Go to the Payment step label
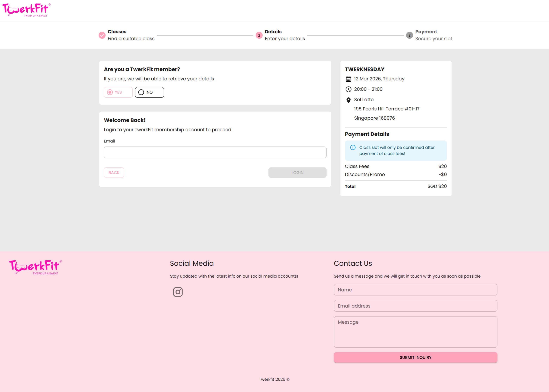The height and width of the screenshot is (392, 549). point(426,32)
